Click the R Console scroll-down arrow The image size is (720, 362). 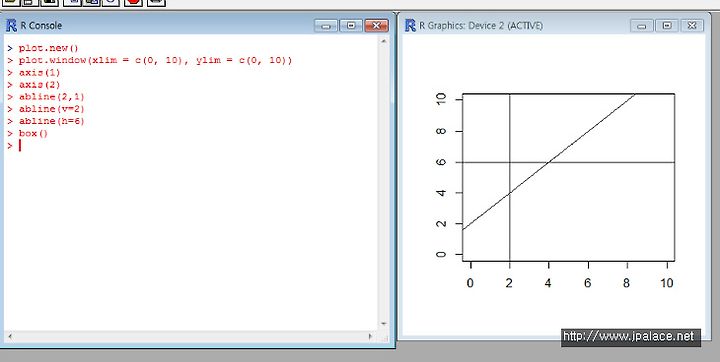pos(383,324)
